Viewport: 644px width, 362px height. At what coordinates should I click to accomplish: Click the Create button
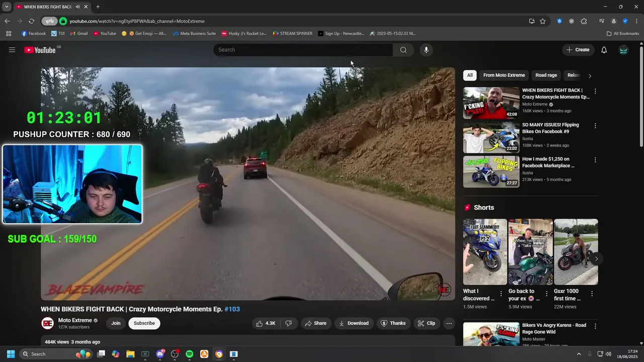pos(578,50)
